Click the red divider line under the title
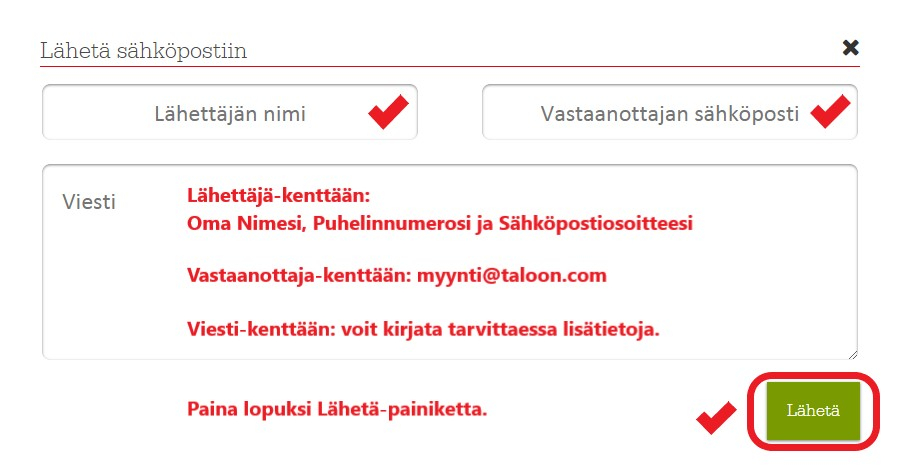 pyautogui.click(x=449, y=67)
